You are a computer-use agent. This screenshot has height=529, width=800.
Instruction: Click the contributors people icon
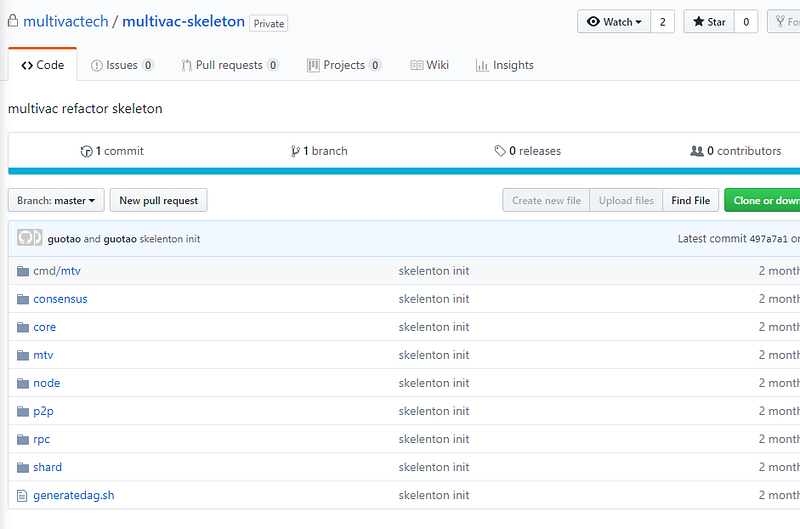[x=696, y=151]
